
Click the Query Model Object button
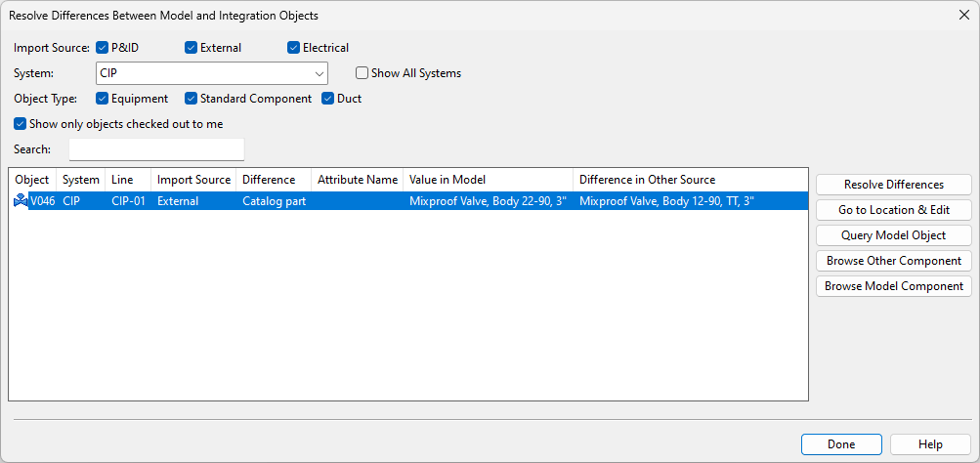pyautogui.click(x=893, y=235)
